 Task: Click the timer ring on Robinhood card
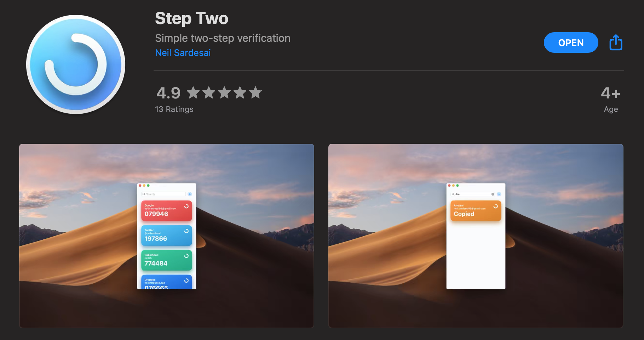tap(186, 256)
